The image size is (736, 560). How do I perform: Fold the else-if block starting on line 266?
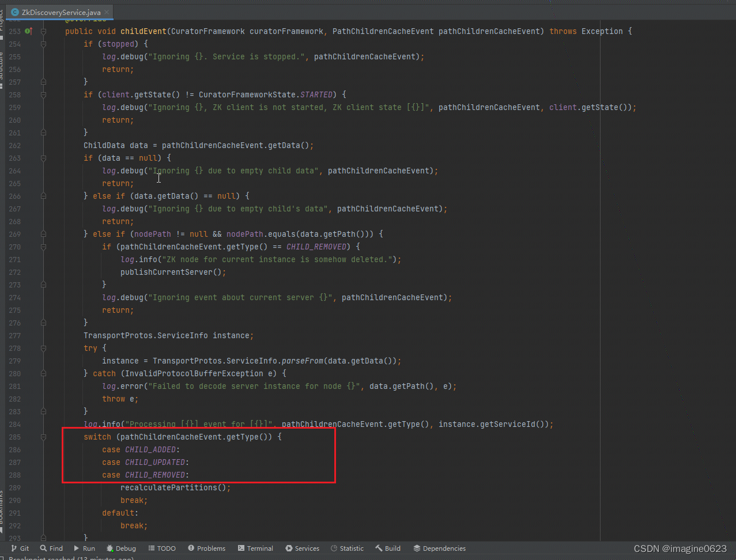tap(43, 196)
